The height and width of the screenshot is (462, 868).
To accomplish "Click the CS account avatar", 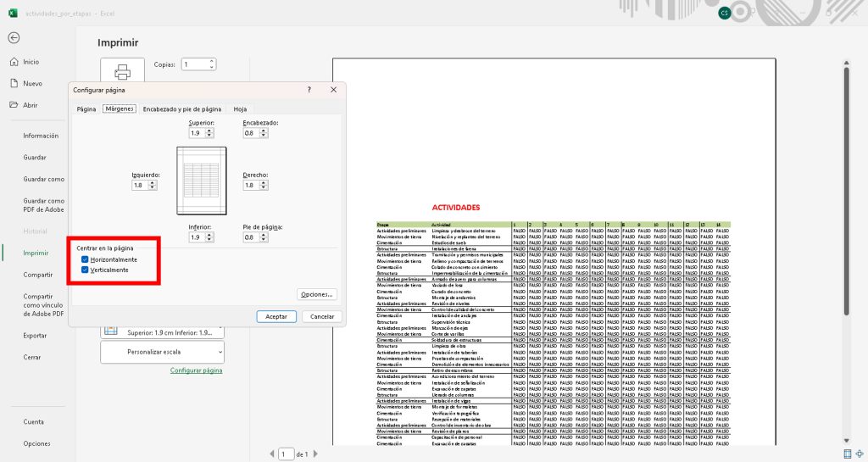I will (724, 13).
